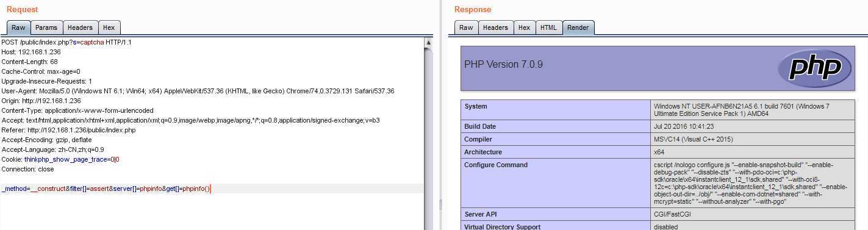Click the Request panel title
Viewport: 868px width, 230px height.
coord(22,9)
